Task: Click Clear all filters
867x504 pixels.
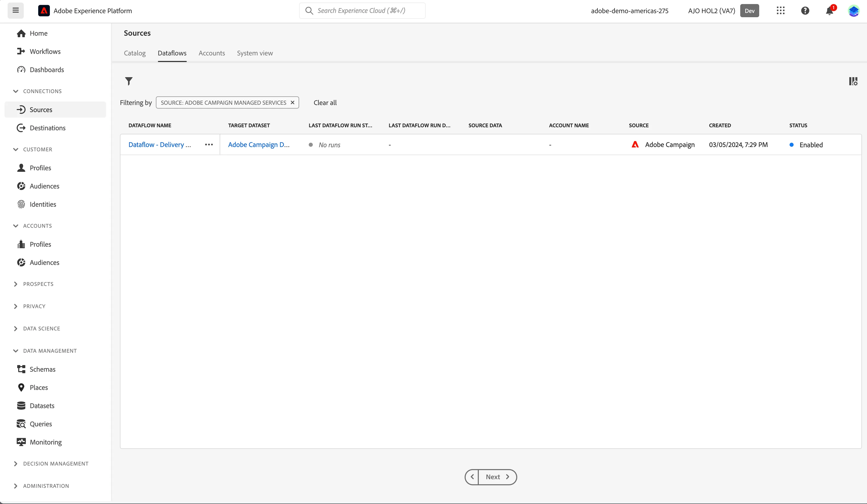Action: tap(325, 102)
